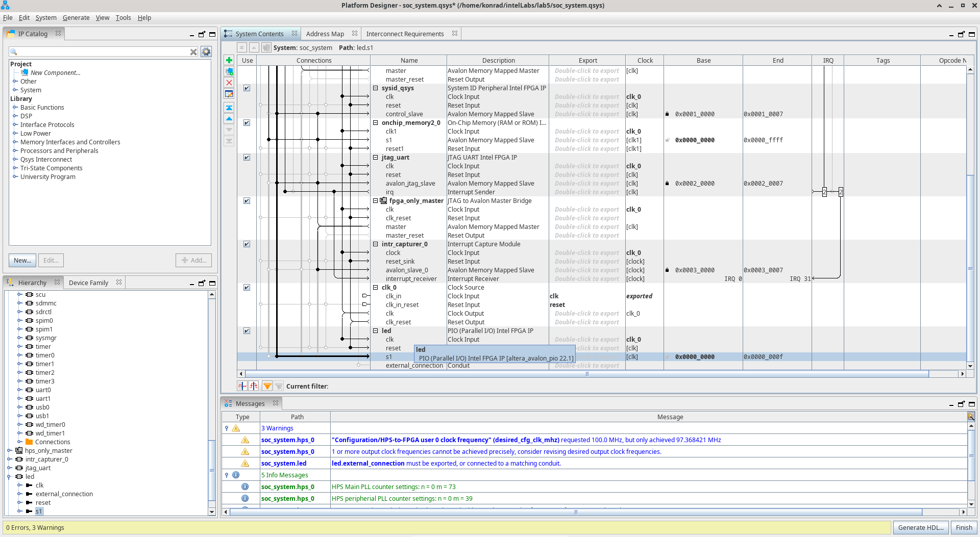Click the red X remove component icon

[x=229, y=83]
